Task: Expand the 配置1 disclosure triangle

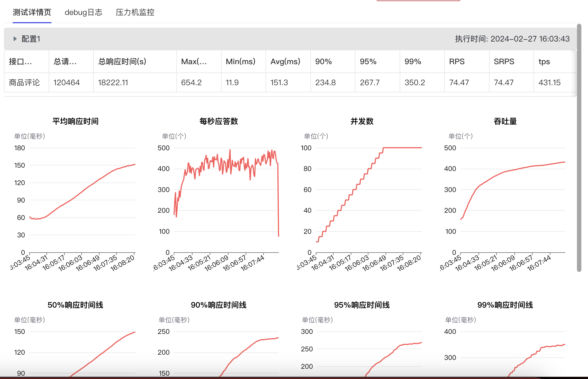Action: coord(15,39)
